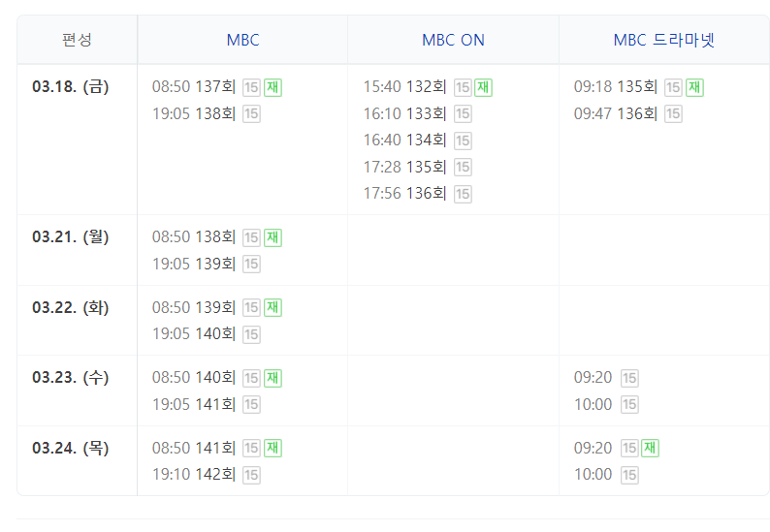Click the 15 rating badge beside 134회

click(463, 141)
